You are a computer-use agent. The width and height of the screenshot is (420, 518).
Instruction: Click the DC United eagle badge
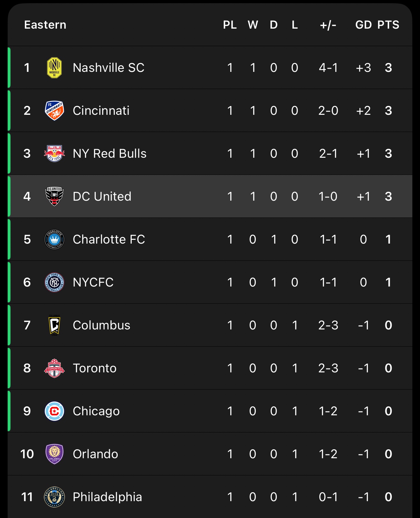click(x=54, y=197)
